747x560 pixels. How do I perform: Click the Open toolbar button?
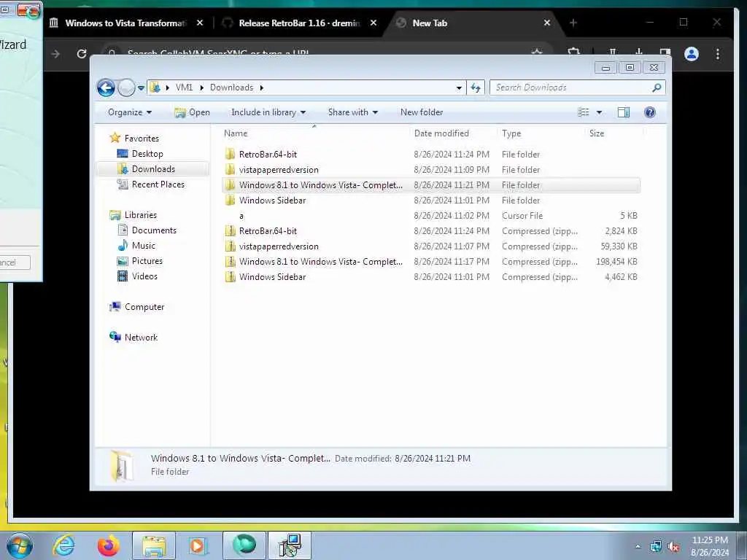tap(192, 112)
